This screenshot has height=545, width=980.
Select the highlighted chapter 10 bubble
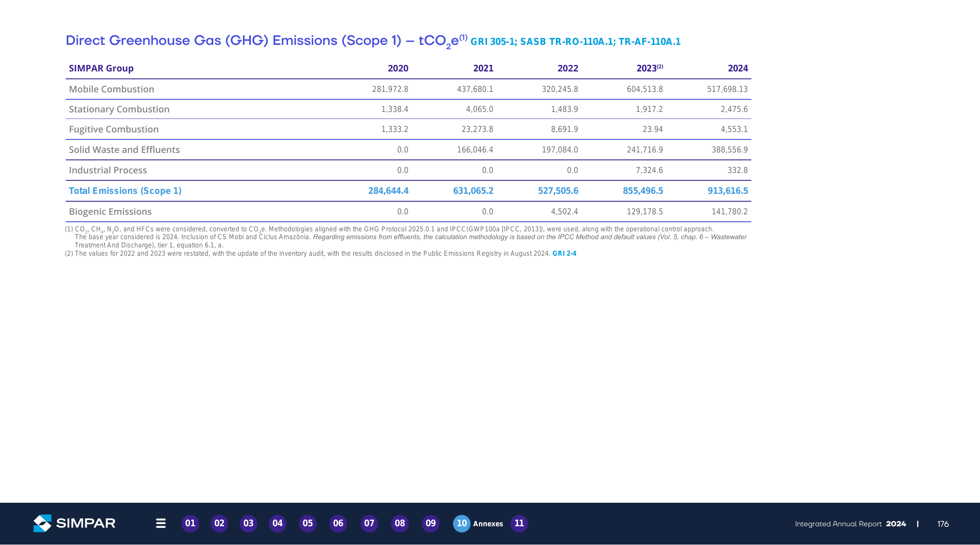462,523
